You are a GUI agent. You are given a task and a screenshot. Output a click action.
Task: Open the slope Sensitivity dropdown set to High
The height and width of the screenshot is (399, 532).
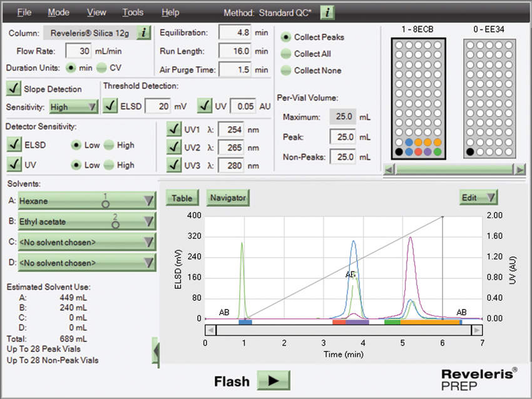tap(74, 107)
